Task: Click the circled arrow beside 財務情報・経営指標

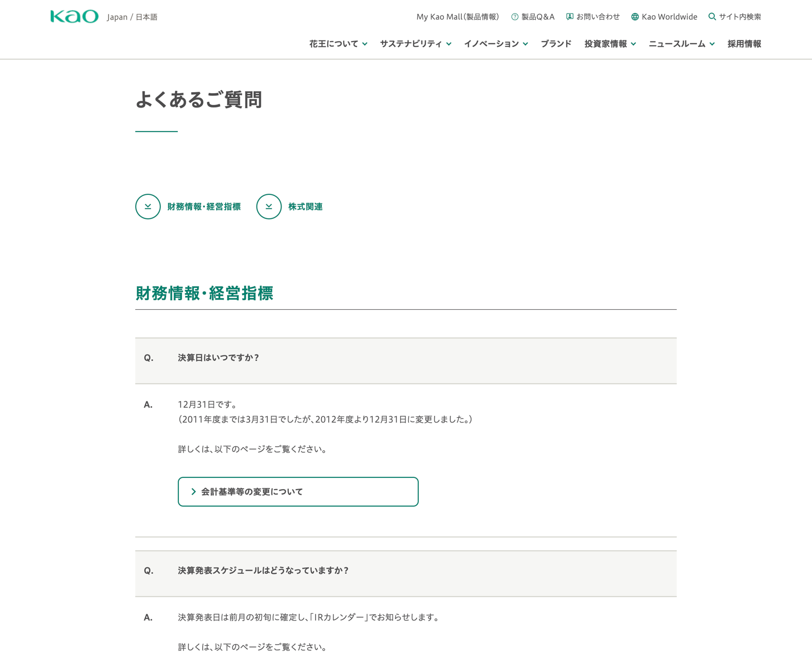Action: coord(148,207)
